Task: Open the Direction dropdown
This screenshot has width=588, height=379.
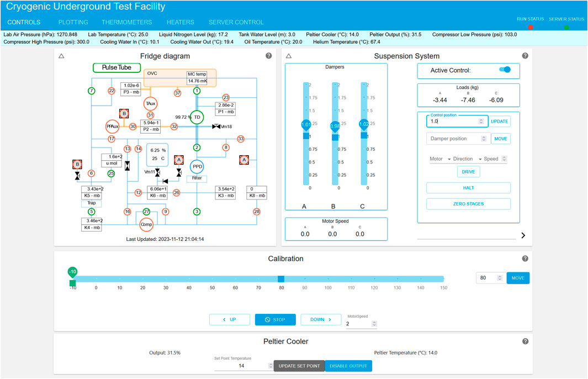Action: (467, 159)
